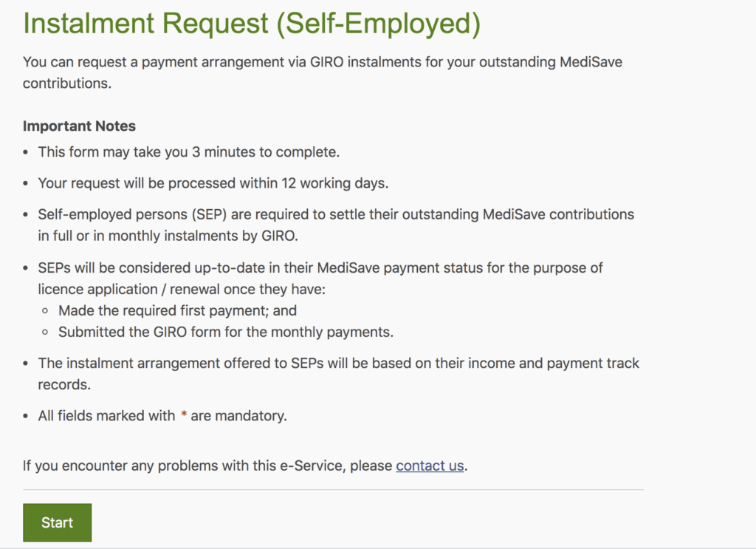Select the red mandatory asterisk symbol
This screenshot has width=756, height=549.
click(x=184, y=415)
